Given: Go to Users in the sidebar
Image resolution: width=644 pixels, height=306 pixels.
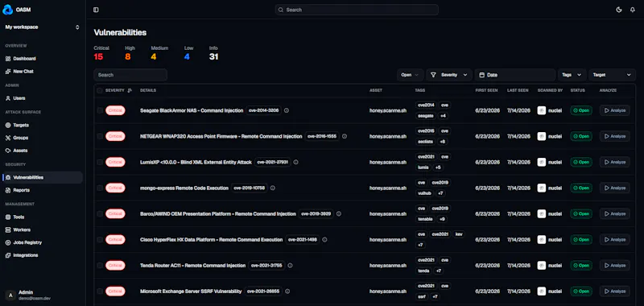Looking at the screenshot, I should coord(43,98).
